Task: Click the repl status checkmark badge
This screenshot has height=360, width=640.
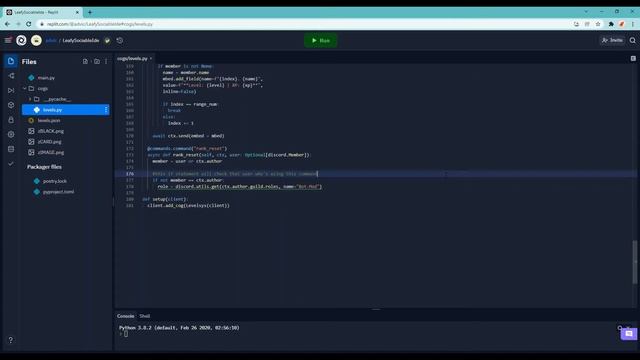Action: 107,40
